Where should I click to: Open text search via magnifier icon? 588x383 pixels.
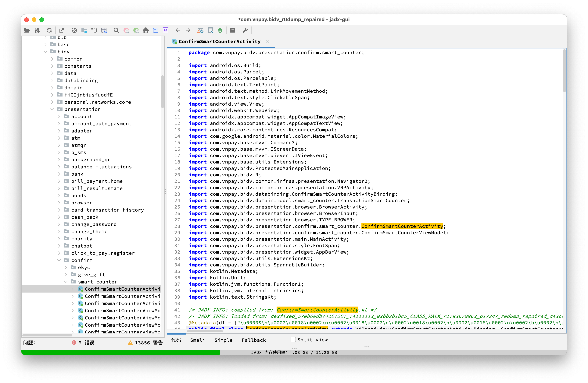(116, 30)
